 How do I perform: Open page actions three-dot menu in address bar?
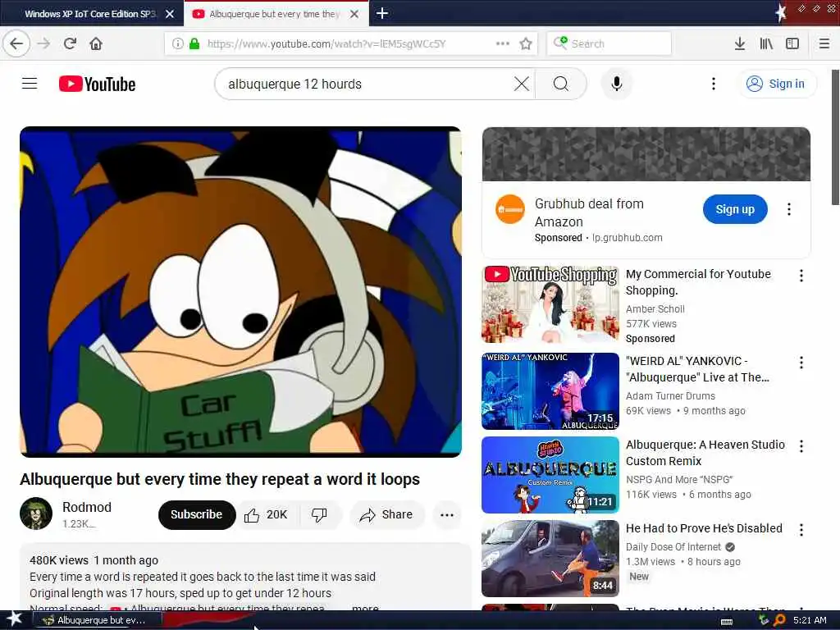pos(503,43)
